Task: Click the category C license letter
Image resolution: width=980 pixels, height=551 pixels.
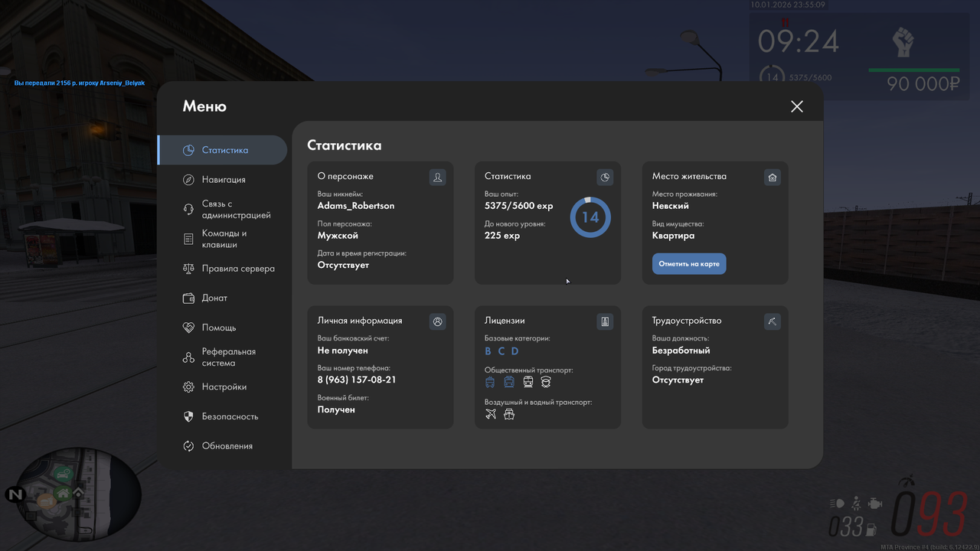Action: click(501, 351)
